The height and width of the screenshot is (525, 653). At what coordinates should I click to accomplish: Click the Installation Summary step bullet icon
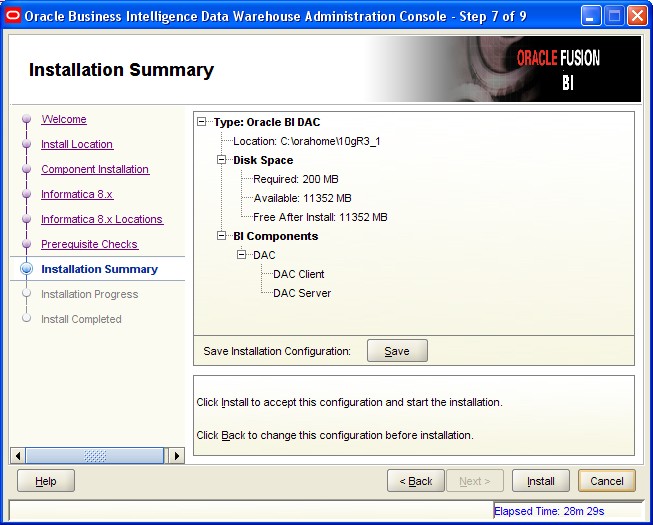point(27,270)
